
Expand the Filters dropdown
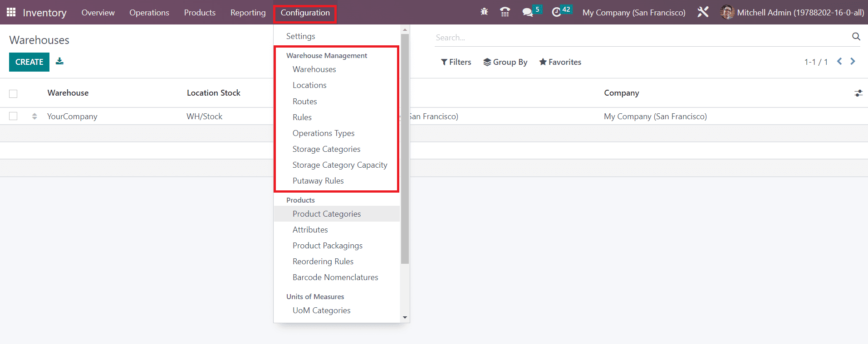[x=456, y=62]
